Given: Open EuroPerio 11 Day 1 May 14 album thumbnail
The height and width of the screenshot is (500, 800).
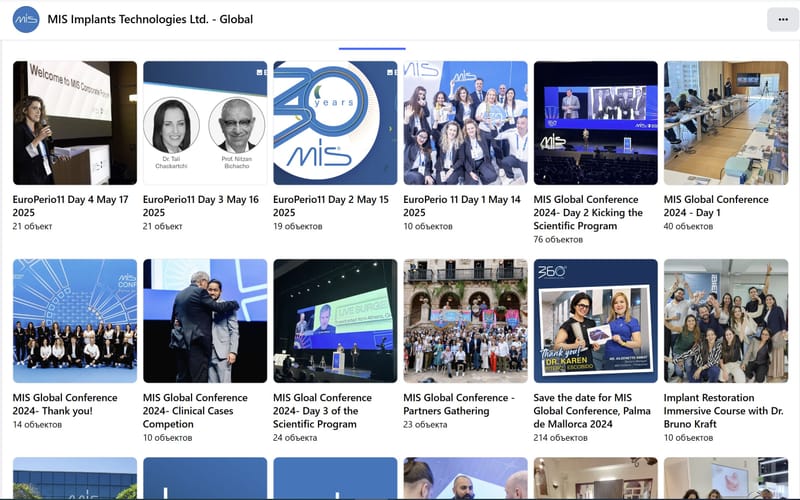Looking at the screenshot, I should coord(465,123).
